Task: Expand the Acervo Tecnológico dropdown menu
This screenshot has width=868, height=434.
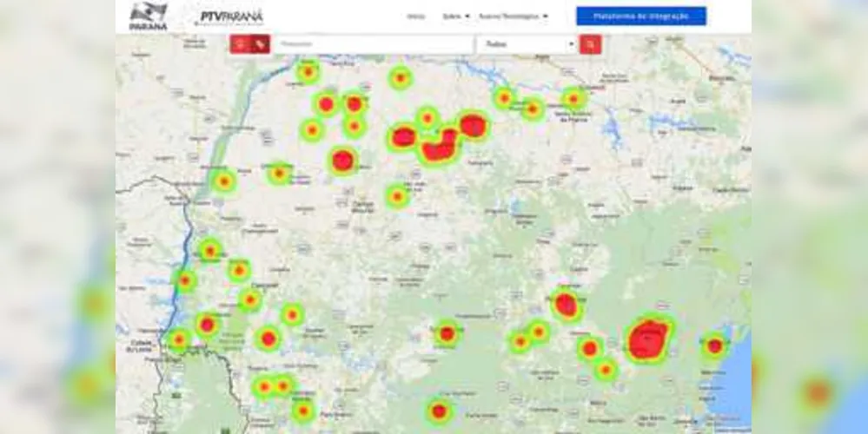Action: pos(514,16)
